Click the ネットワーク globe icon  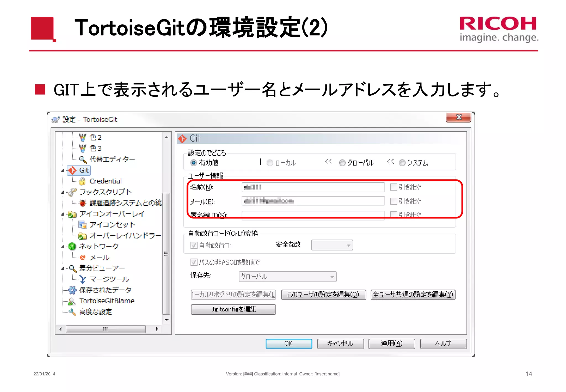coord(72,246)
